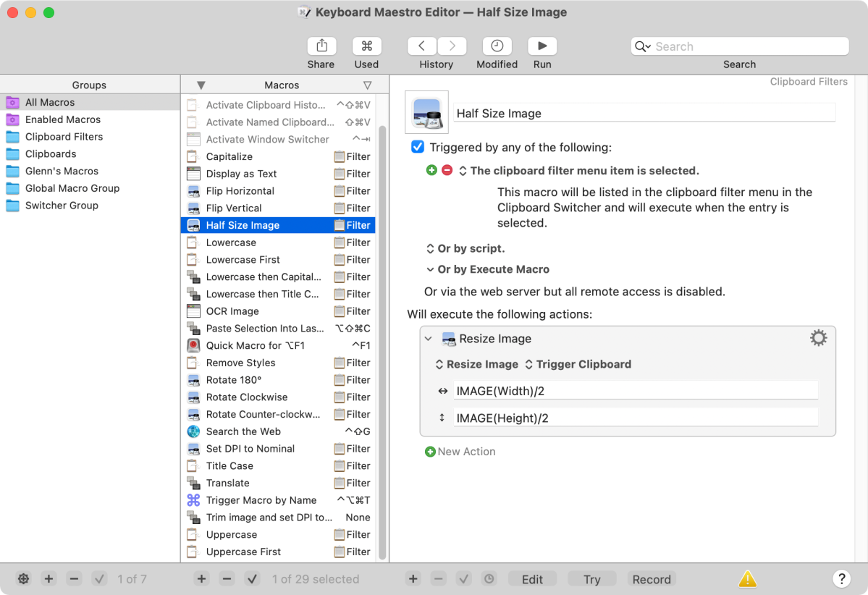
Task: Delete group with the groups minus button
Action: 74,579
